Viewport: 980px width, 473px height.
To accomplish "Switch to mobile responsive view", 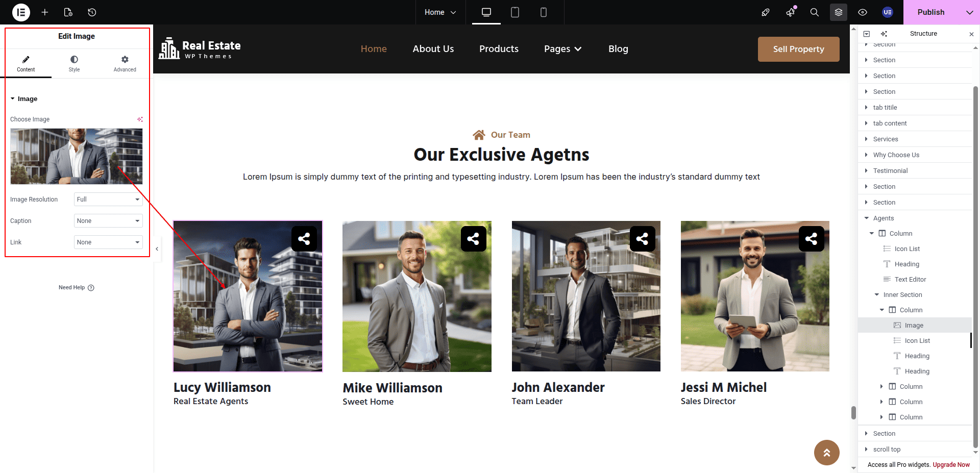I will tap(544, 12).
